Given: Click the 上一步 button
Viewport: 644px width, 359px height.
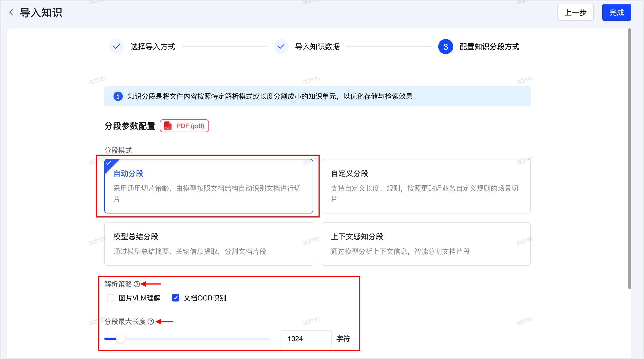Looking at the screenshot, I should pyautogui.click(x=575, y=12).
